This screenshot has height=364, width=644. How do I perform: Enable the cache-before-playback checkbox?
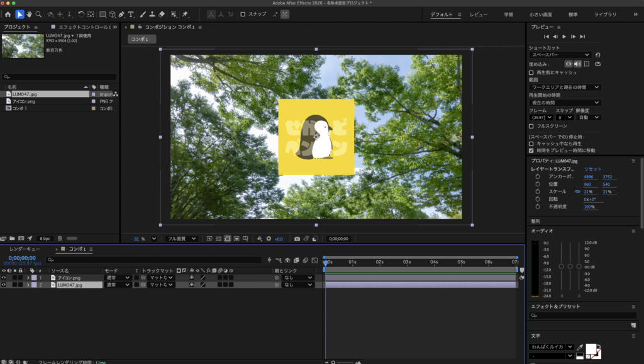coord(531,72)
